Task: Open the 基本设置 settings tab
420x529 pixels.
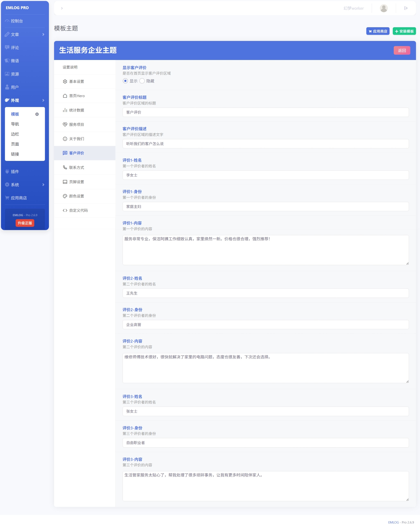Action: coord(76,81)
